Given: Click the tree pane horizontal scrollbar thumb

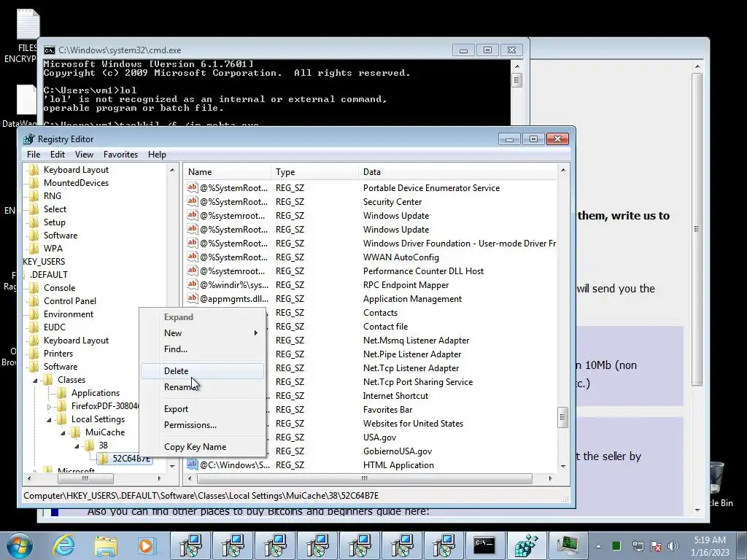Looking at the screenshot, I should click(x=85, y=478).
